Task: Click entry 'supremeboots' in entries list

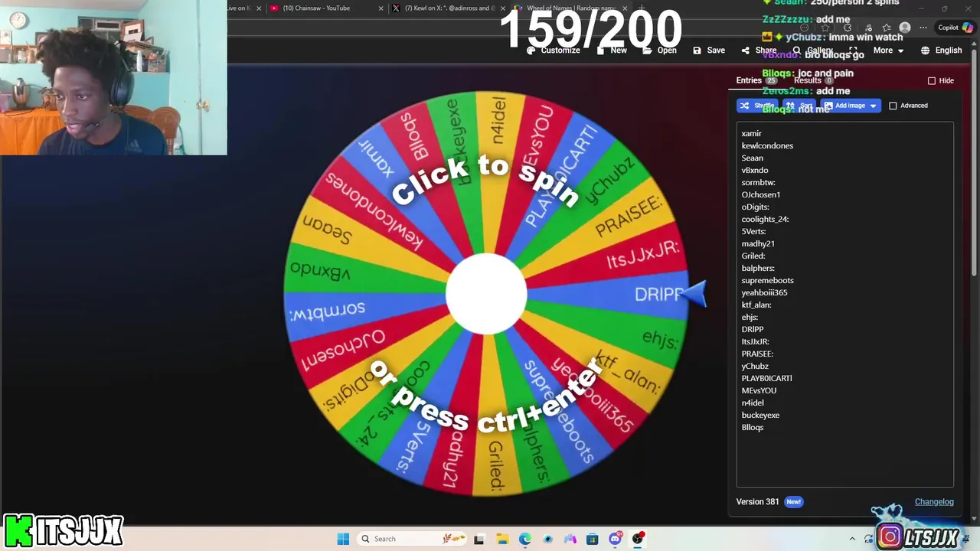Action: (767, 280)
